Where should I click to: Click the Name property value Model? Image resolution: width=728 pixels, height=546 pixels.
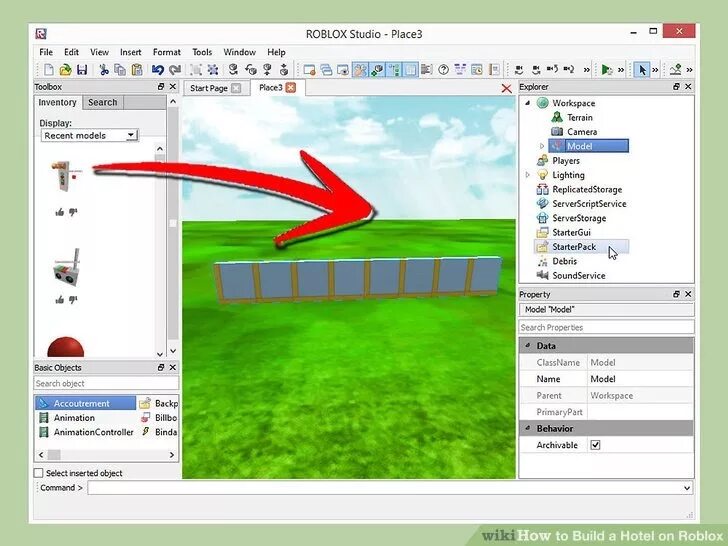click(x=641, y=379)
